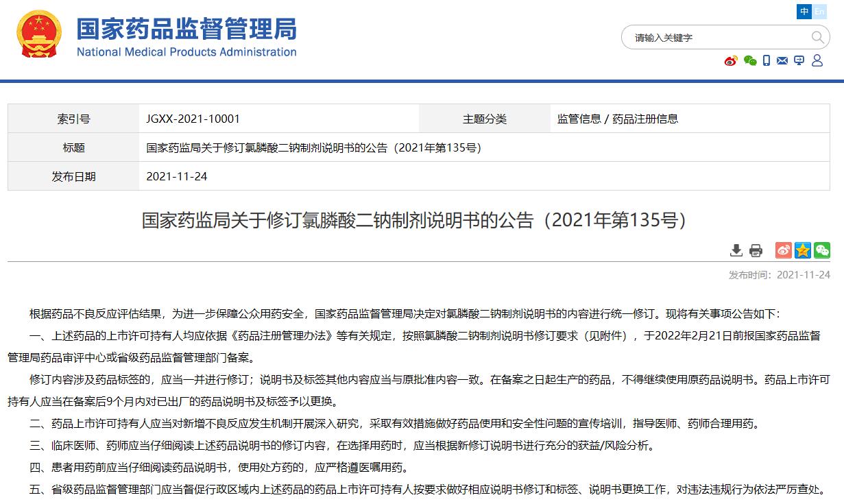Click the index number JGXX-2021-10001

(x=193, y=119)
